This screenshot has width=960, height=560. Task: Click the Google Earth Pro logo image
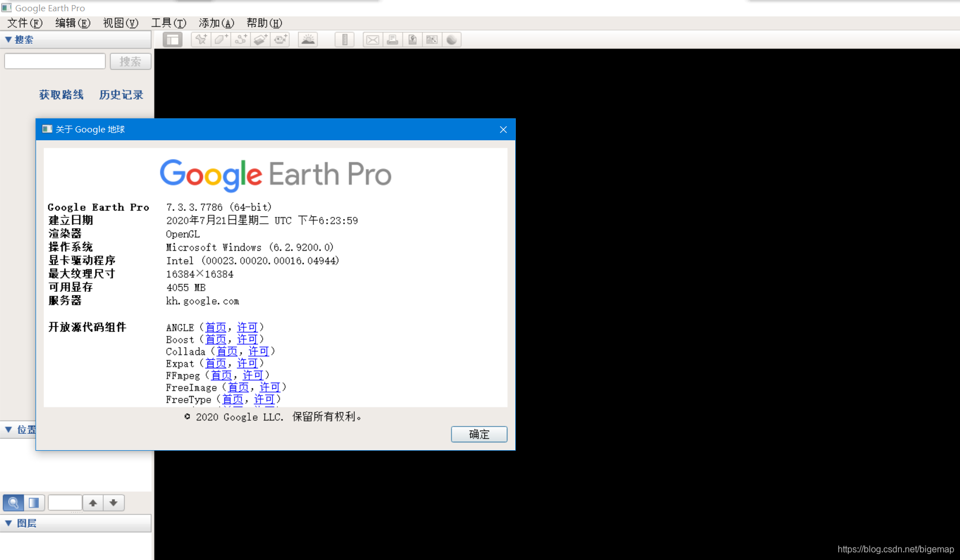coord(276,175)
